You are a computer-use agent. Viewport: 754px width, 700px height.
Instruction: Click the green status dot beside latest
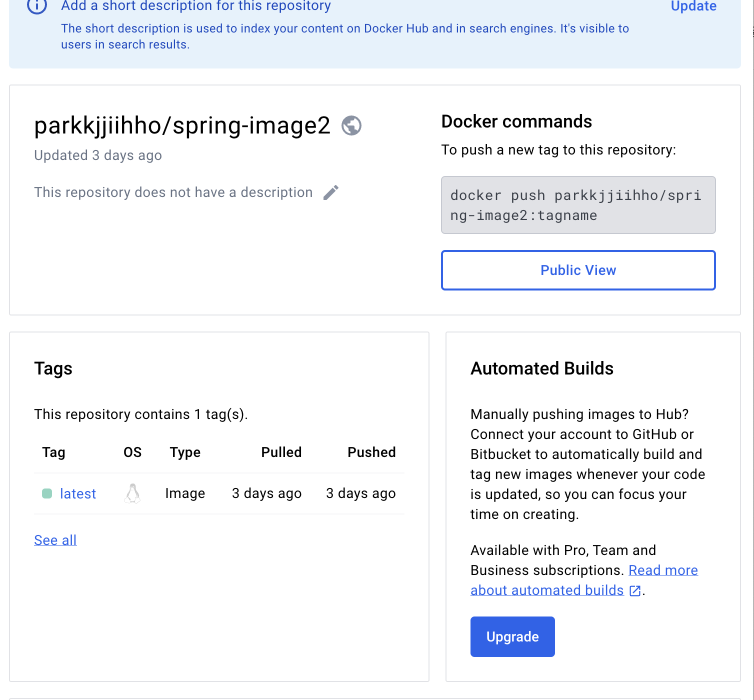pyautogui.click(x=47, y=493)
